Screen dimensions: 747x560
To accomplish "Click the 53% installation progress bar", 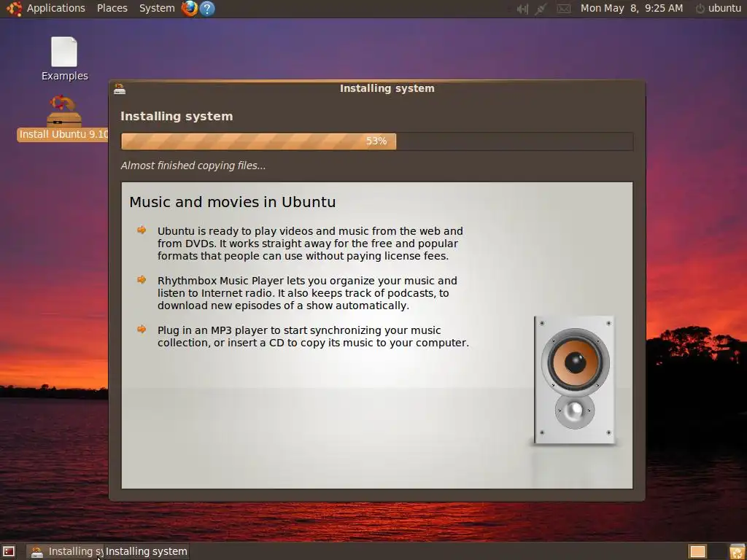I will (377, 141).
